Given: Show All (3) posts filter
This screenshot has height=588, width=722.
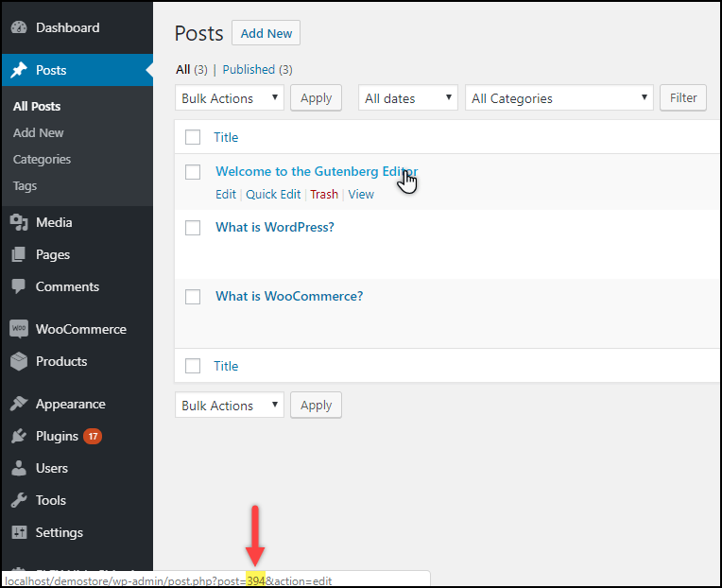Looking at the screenshot, I should tap(192, 70).
